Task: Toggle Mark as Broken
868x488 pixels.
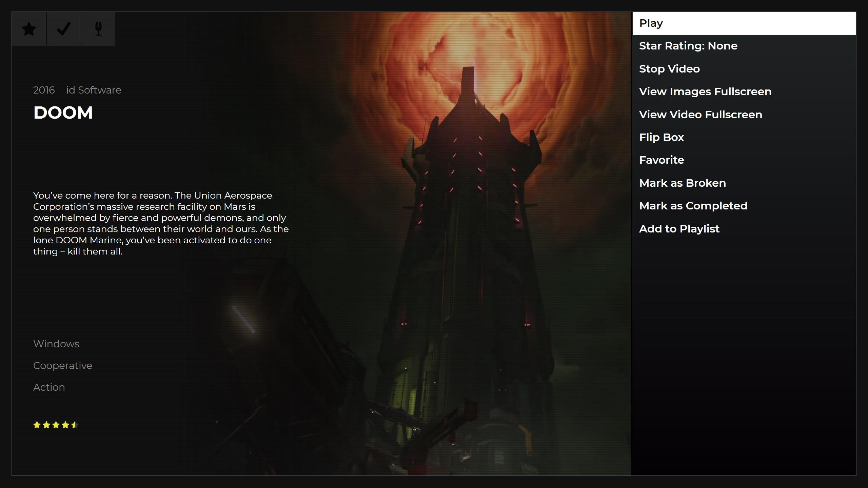Action: click(744, 183)
